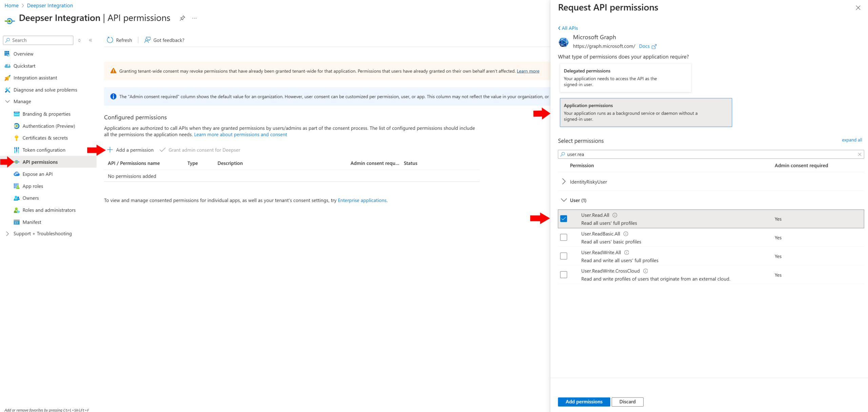This screenshot has height=412, width=868.
Task: Click the App roles icon
Action: (16, 186)
